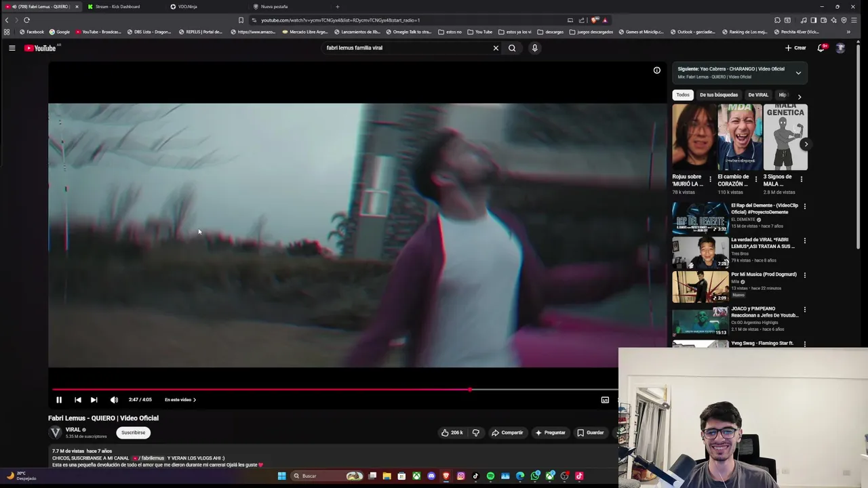Open Brave Shields lion icon

coord(595,20)
